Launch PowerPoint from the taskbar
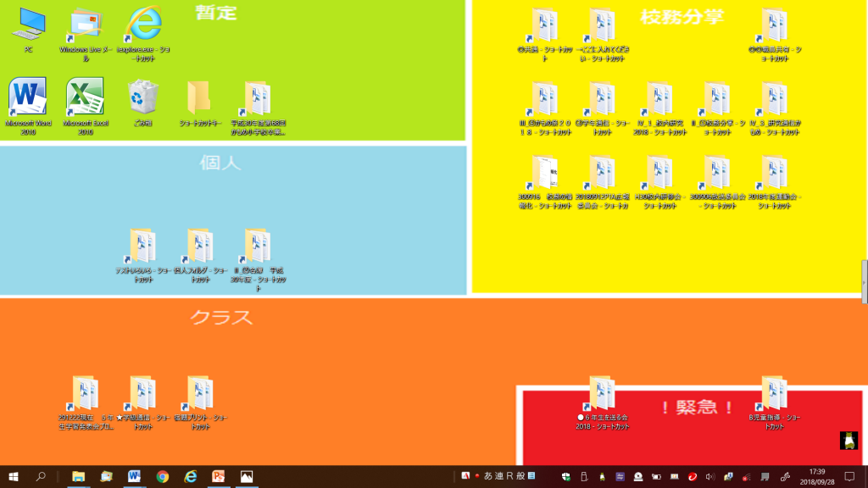Viewport: 868px width, 488px height. (x=216, y=478)
